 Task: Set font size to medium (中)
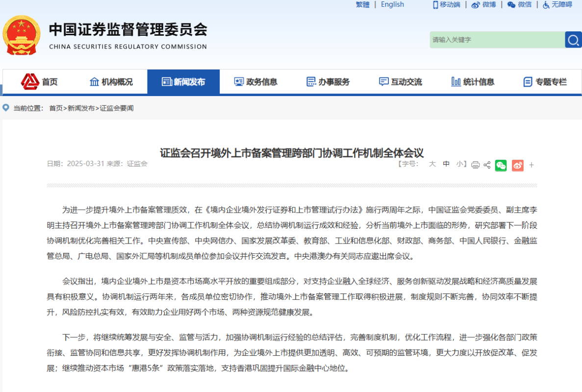point(446,164)
